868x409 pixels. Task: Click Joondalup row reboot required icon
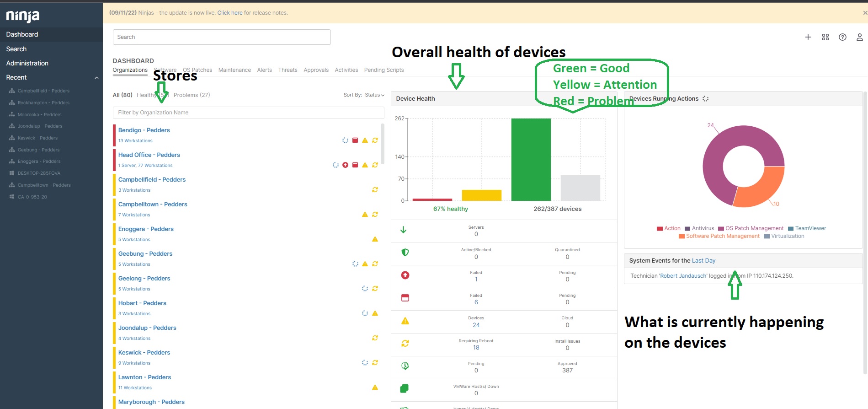pyautogui.click(x=375, y=338)
